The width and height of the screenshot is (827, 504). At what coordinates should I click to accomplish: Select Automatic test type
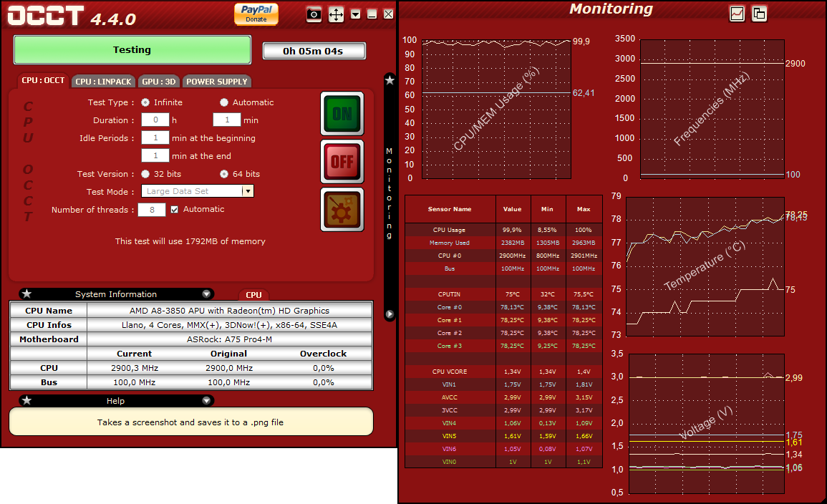pyautogui.click(x=224, y=102)
